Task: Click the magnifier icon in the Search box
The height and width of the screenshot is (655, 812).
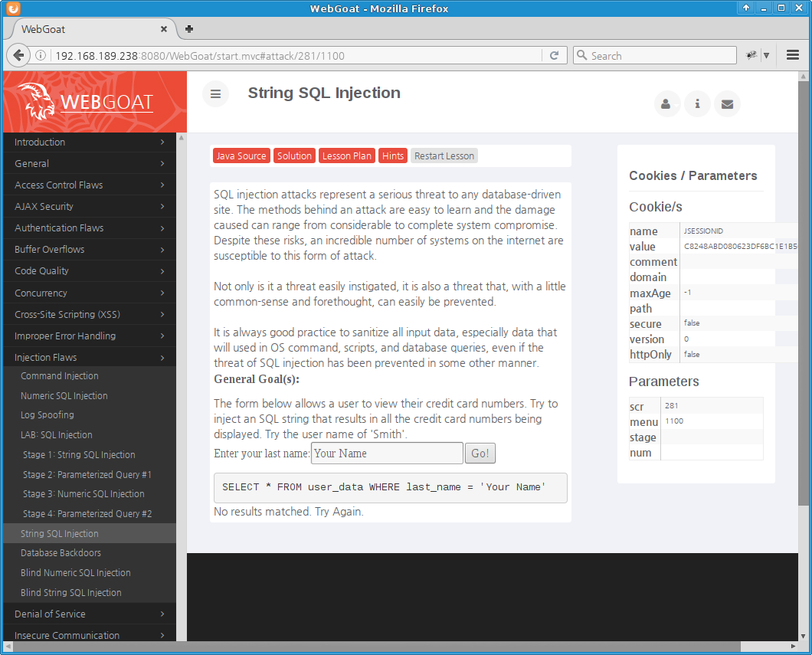Action: tap(581, 55)
